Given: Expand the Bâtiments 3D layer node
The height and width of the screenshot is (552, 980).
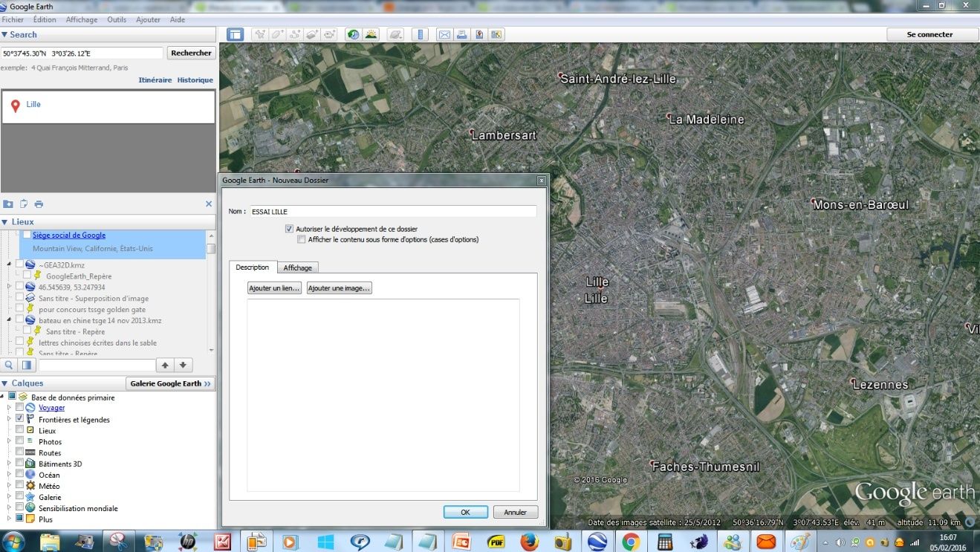Looking at the screenshot, I should 10,464.
